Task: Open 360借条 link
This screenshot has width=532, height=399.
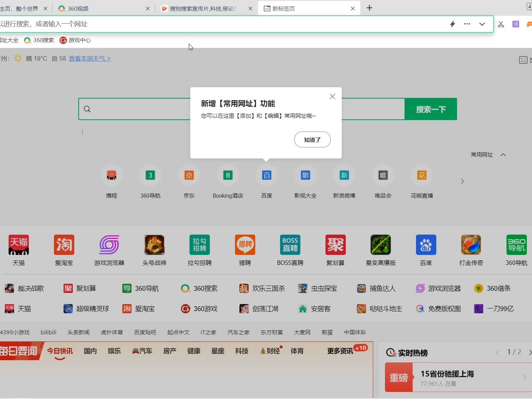Action: click(x=492, y=289)
